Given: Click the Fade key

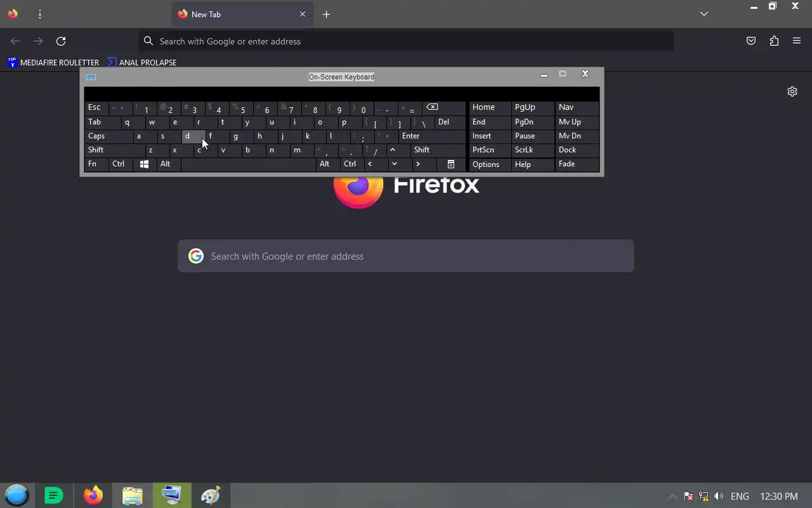Looking at the screenshot, I should (x=577, y=164).
